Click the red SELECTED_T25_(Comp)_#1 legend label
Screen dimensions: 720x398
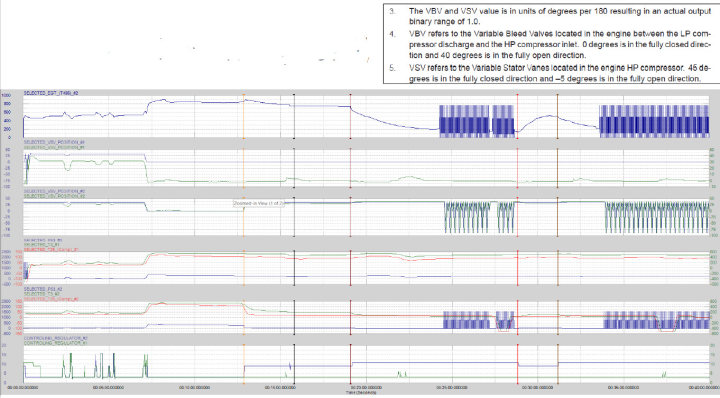[x=51, y=250]
